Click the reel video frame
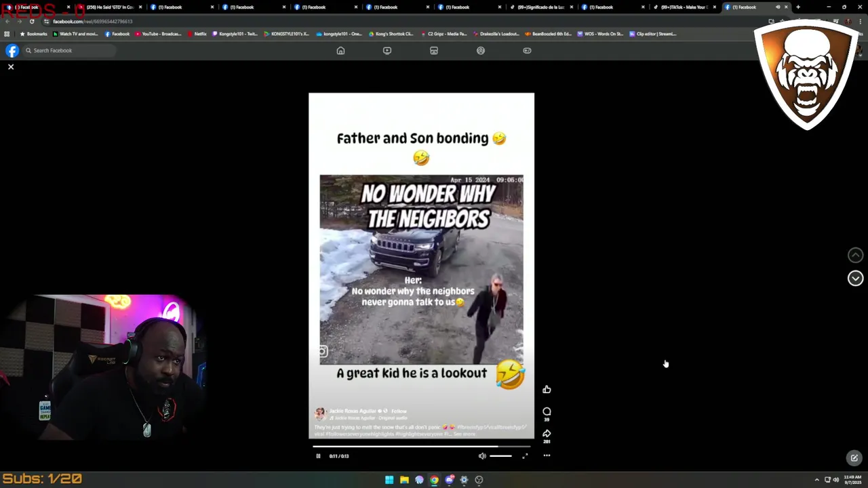The height and width of the screenshot is (488, 868). click(421, 266)
